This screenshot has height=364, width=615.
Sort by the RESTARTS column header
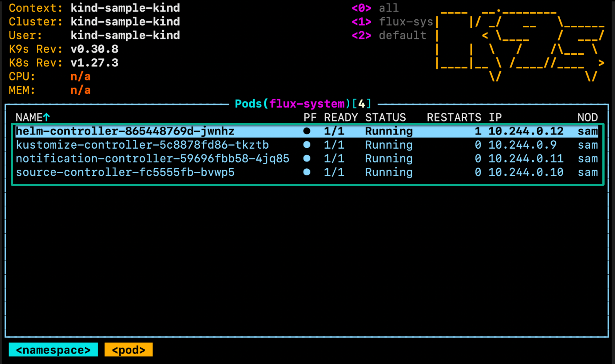[x=454, y=117]
